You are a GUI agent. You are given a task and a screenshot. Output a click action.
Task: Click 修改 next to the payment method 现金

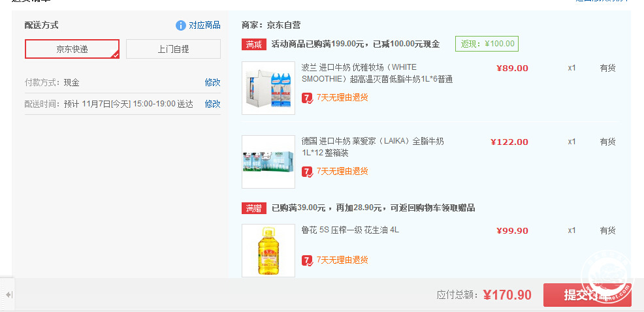[x=213, y=82]
